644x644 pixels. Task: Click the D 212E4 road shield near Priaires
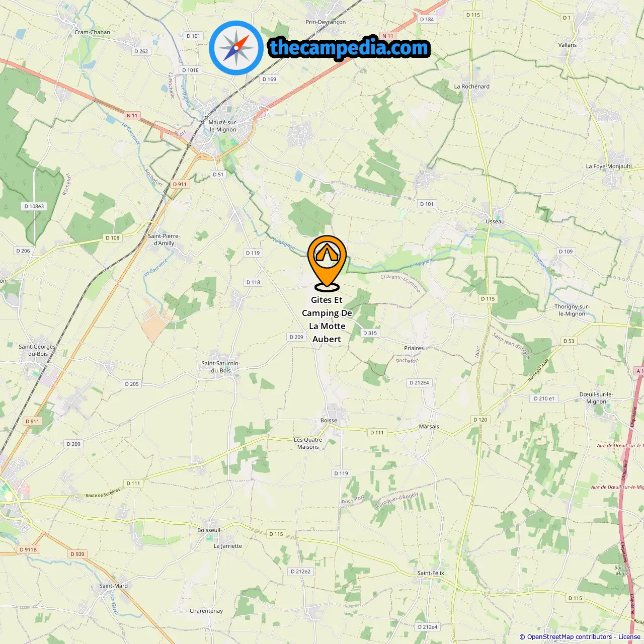pos(420,383)
